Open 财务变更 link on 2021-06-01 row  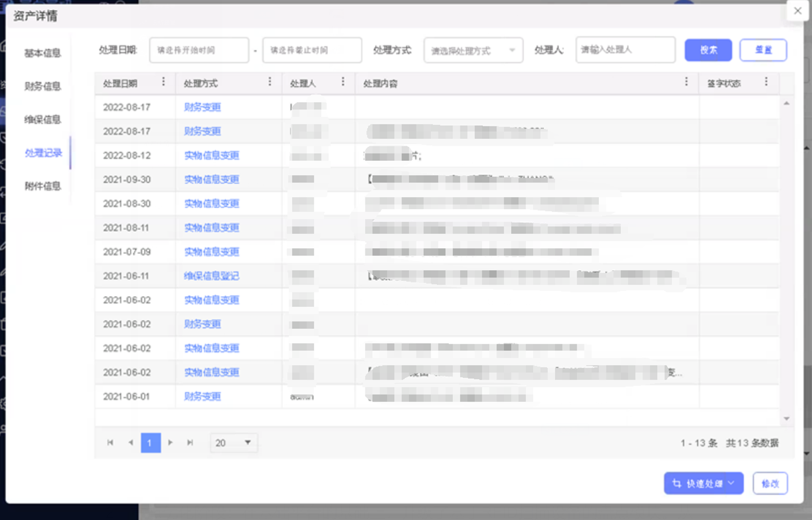point(202,396)
